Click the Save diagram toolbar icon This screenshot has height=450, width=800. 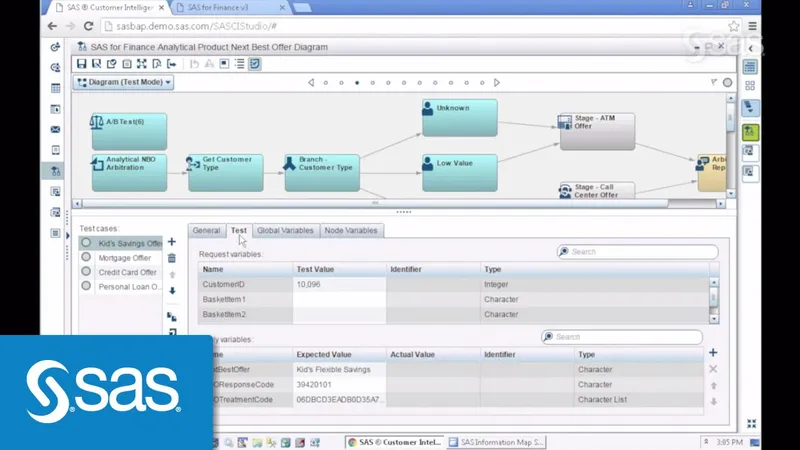click(x=82, y=64)
